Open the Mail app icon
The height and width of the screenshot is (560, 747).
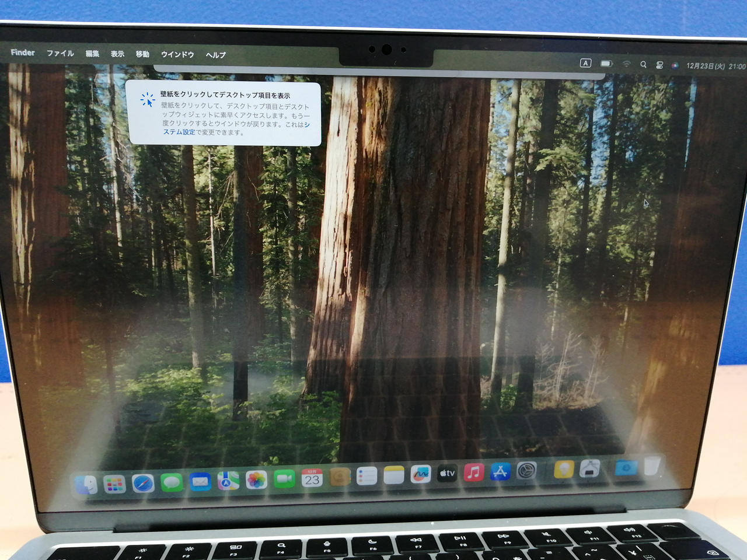coord(200,482)
